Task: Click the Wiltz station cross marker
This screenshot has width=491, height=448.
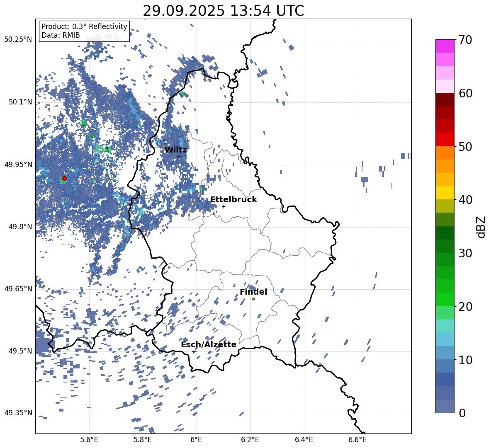Action: pos(178,157)
